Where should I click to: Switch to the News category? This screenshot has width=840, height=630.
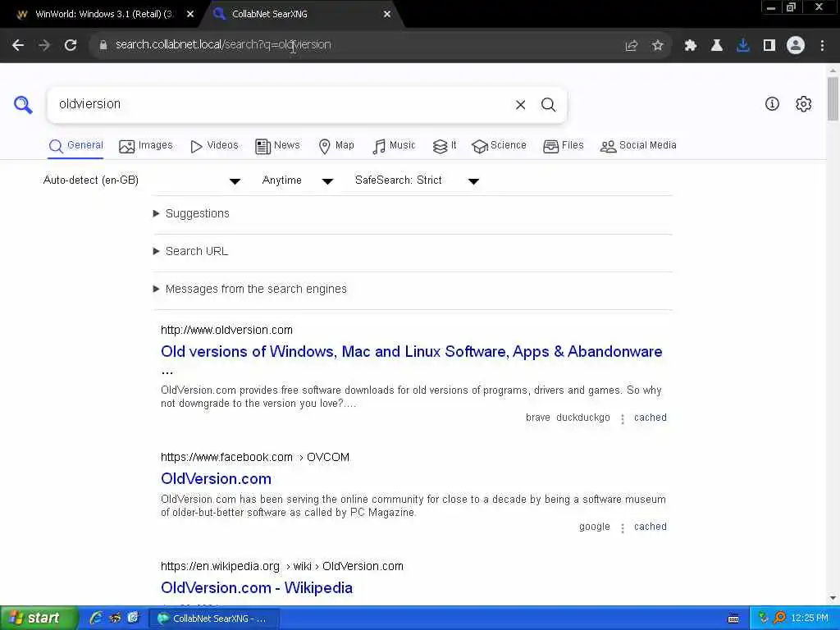click(277, 146)
